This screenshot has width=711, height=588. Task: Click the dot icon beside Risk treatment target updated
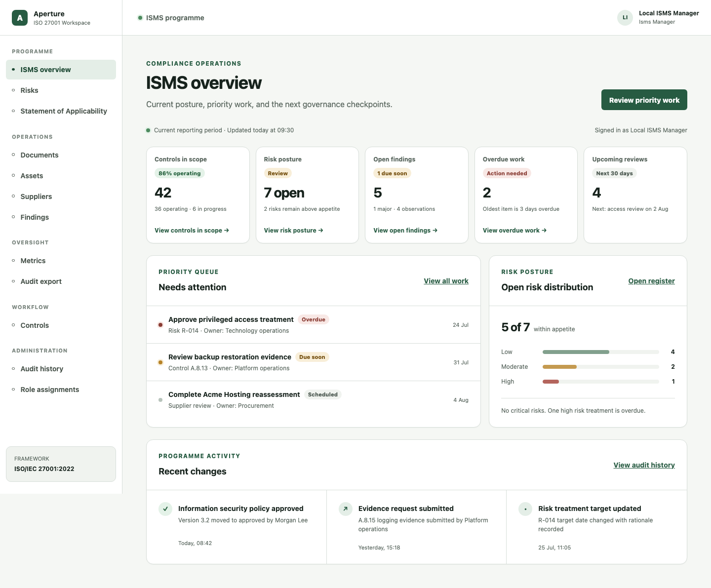pos(525,509)
